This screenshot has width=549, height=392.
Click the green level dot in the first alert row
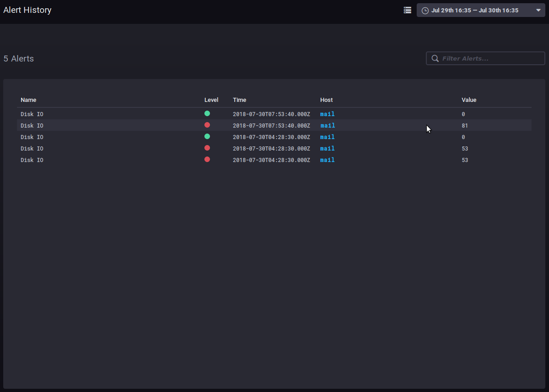[x=207, y=113]
